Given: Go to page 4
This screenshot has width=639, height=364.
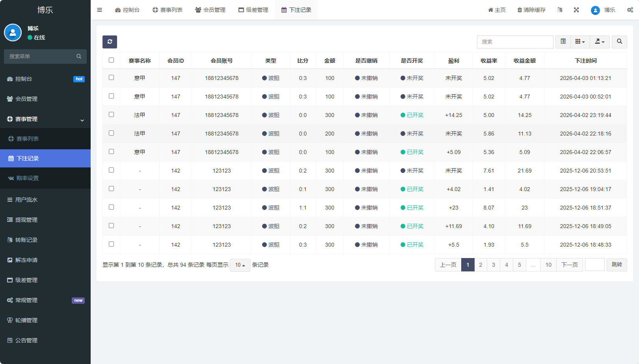Looking at the screenshot, I should coord(507,265).
